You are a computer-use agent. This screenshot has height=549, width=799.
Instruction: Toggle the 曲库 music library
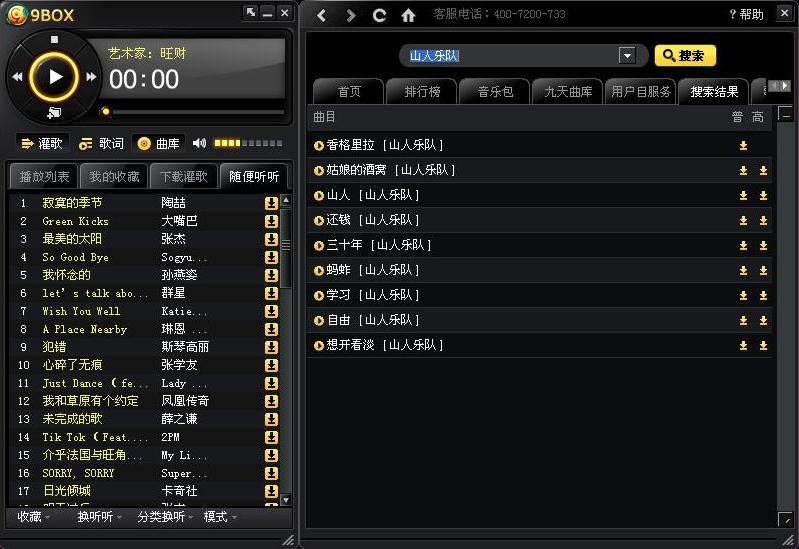click(x=158, y=144)
